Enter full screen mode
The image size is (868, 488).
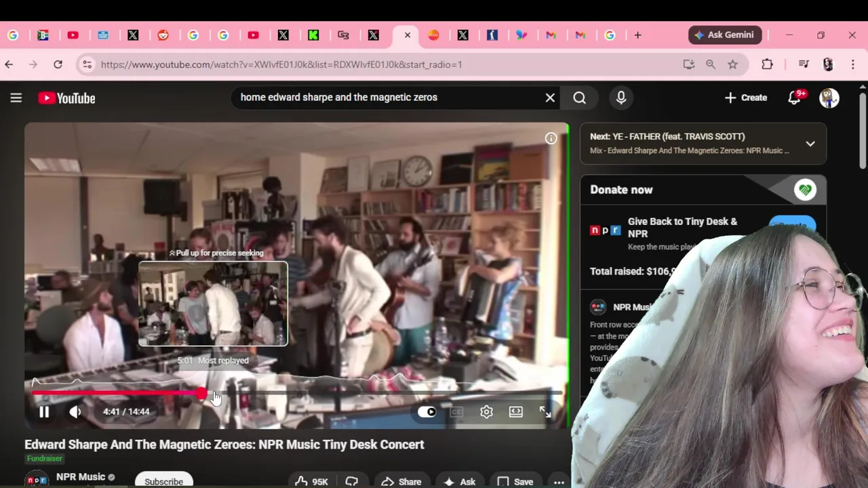pyautogui.click(x=545, y=411)
